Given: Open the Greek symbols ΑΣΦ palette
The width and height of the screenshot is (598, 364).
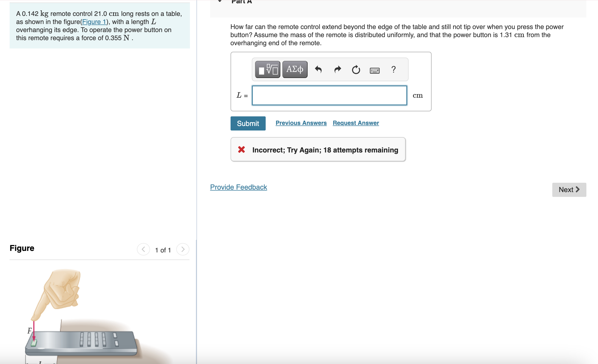Looking at the screenshot, I should click(x=295, y=69).
